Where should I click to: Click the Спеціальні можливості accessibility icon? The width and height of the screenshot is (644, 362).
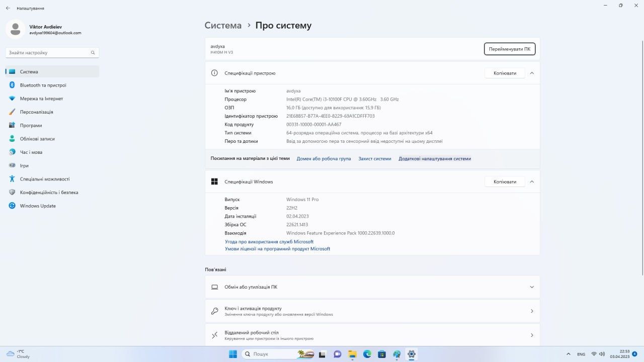pos(12,179)
